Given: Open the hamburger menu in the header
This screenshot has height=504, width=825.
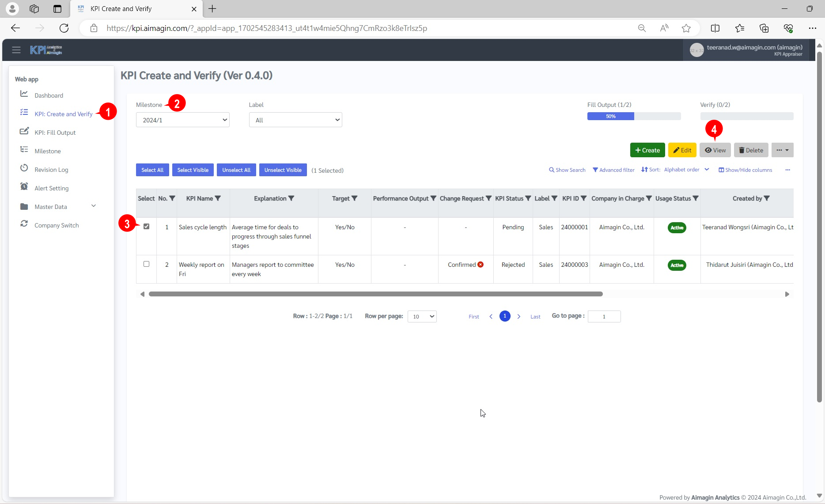Looking at the screenshot, I should point(16,50).
